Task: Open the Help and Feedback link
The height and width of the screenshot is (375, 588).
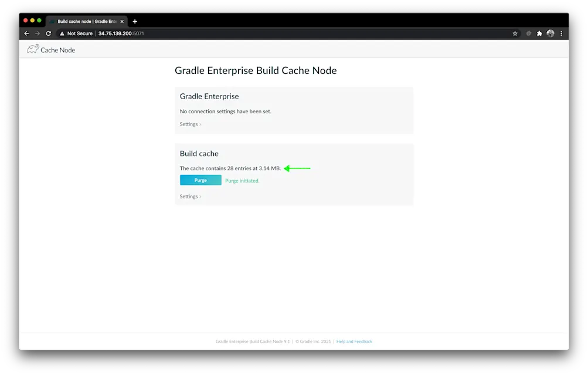Action: pos(354,341)
